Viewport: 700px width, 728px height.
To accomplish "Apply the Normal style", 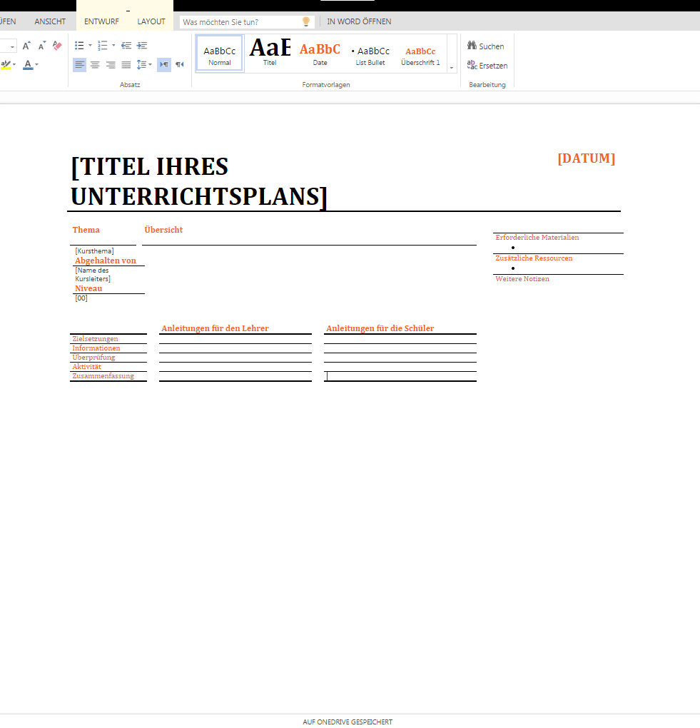I will 220,54.
